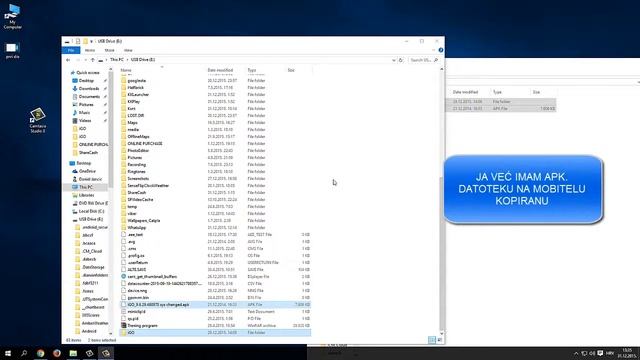Click the Up one level arrow
This screenshot has width=640, height=360.
pyautogui.click(x=93, y=60)
